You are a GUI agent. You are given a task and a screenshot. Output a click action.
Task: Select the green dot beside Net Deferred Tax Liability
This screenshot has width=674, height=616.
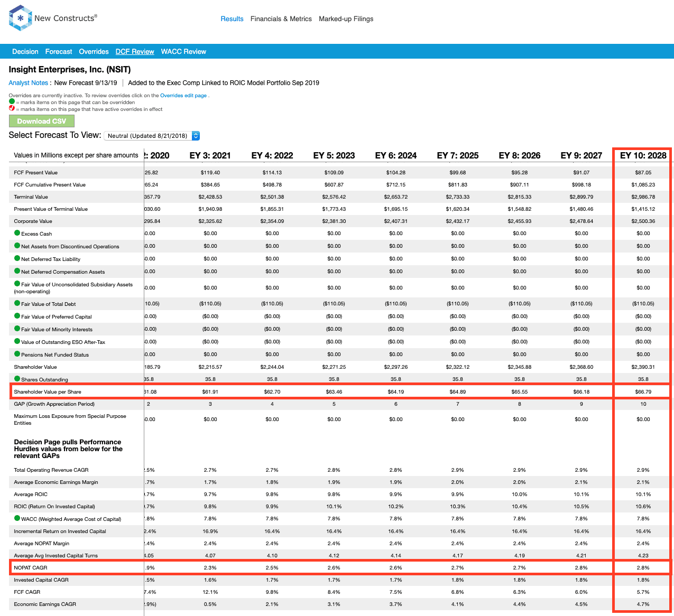click(17, 258)
